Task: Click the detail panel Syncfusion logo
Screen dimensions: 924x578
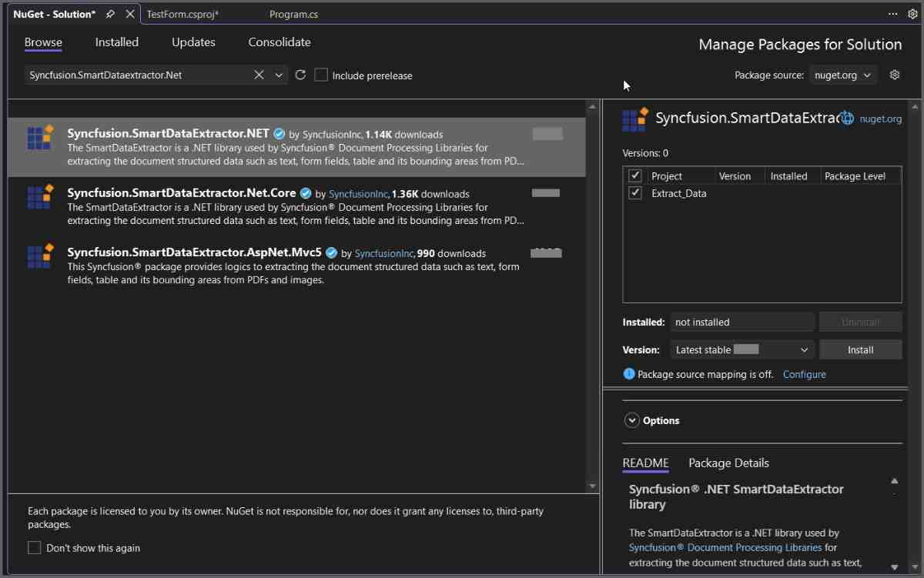Action: pyautogui.click(x=635, y=119)
